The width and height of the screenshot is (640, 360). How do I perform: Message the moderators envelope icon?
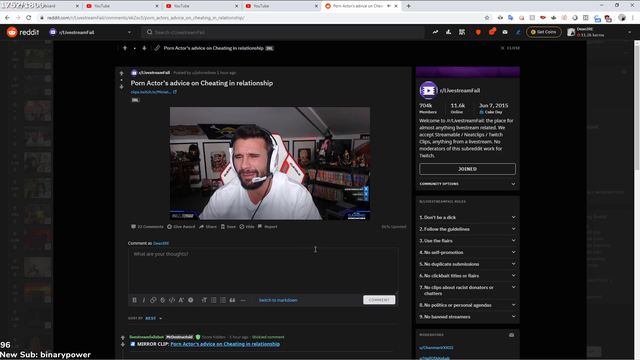pos(511,335)
